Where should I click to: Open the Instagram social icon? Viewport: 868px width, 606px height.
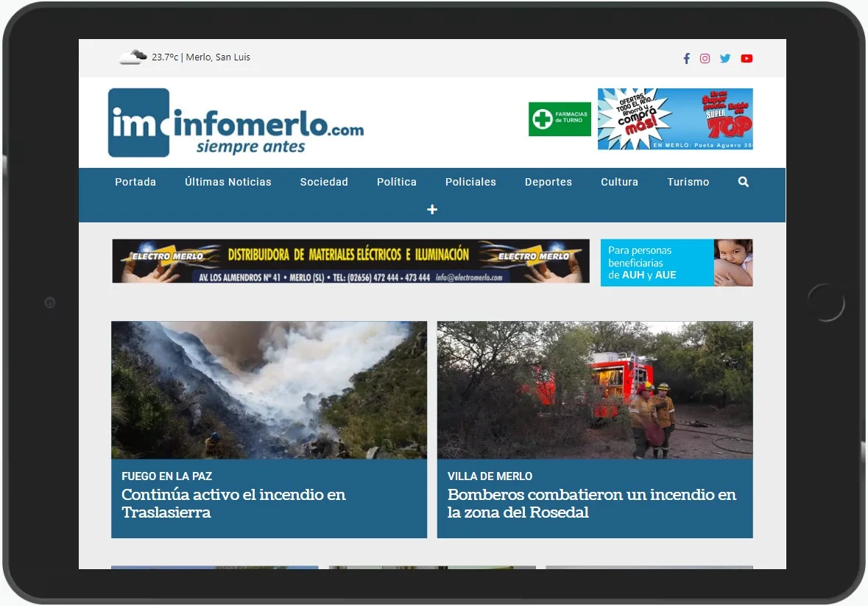[705, 59]
